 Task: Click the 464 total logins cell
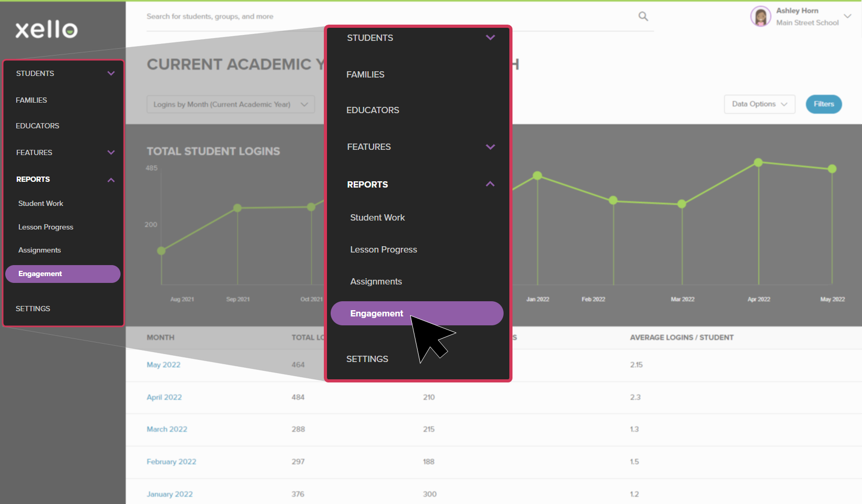point(298,365)
